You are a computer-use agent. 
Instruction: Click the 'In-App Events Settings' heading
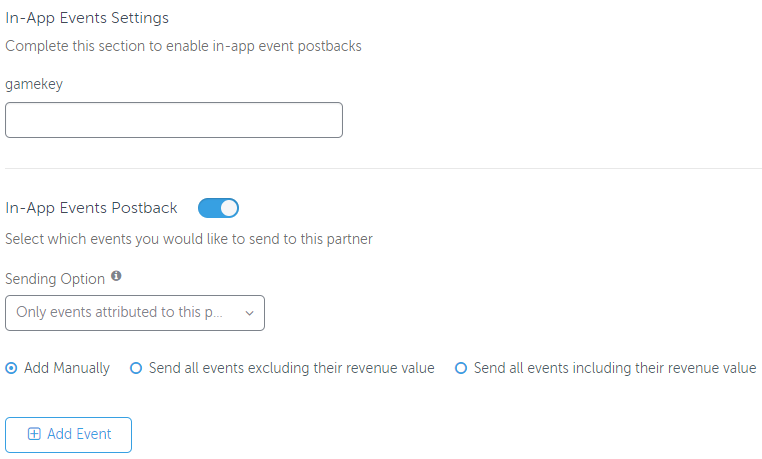[x=87, y=18]
